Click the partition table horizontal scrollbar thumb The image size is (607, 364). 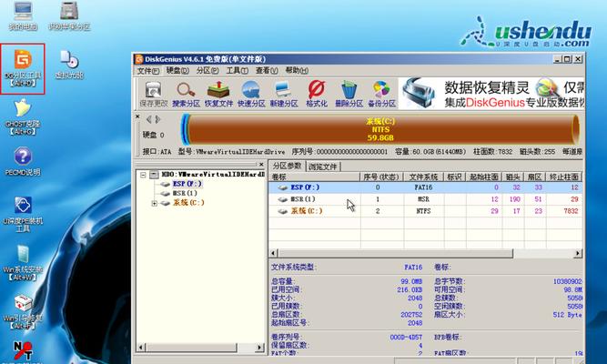[x=395, y=253]
